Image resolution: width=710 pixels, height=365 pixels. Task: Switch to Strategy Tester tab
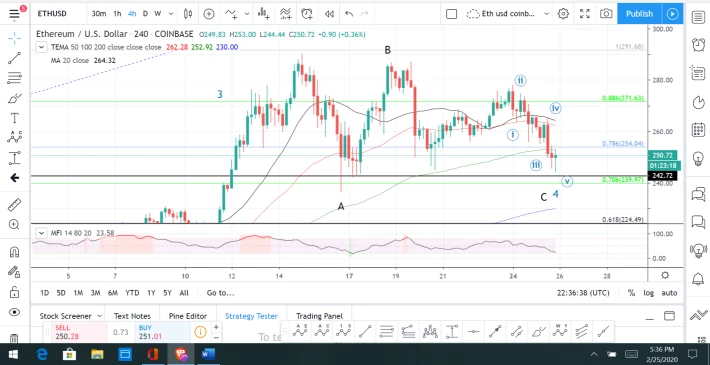click(x=251, y=316)
